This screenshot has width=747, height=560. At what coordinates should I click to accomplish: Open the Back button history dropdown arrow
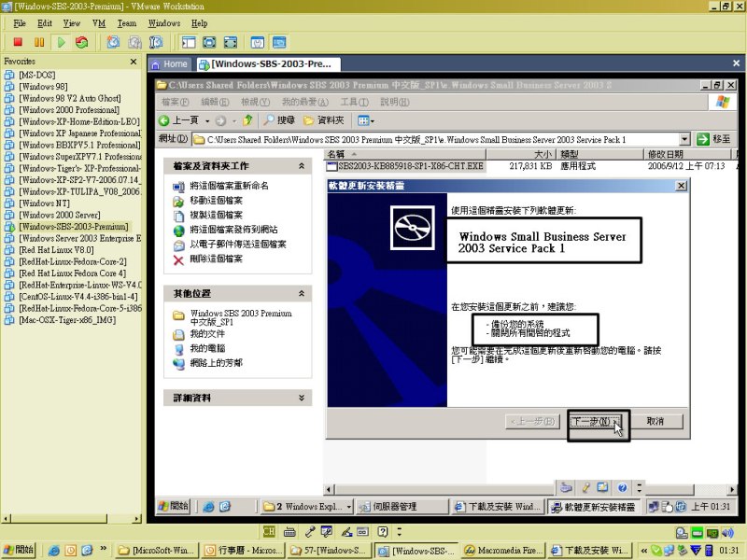[207, 121]
